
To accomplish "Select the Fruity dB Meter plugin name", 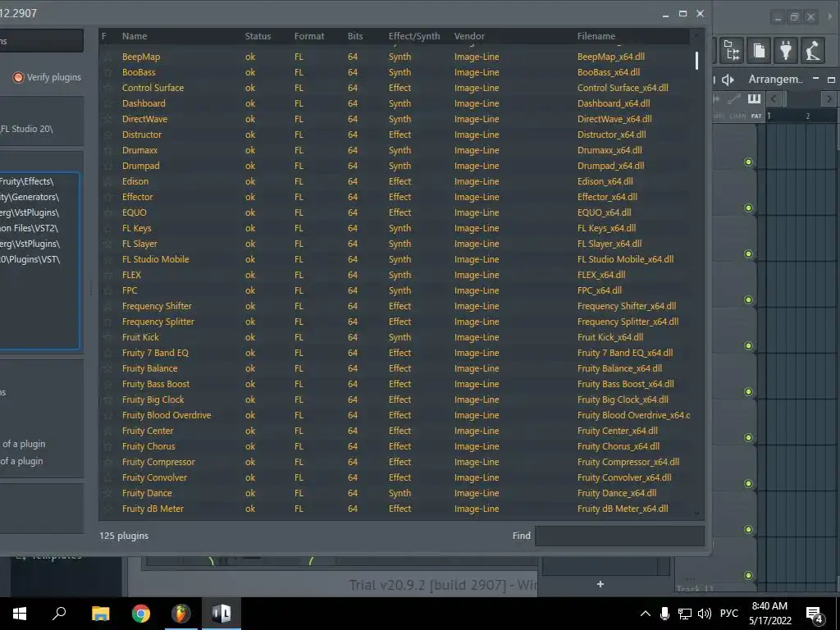I will [153, 509].
